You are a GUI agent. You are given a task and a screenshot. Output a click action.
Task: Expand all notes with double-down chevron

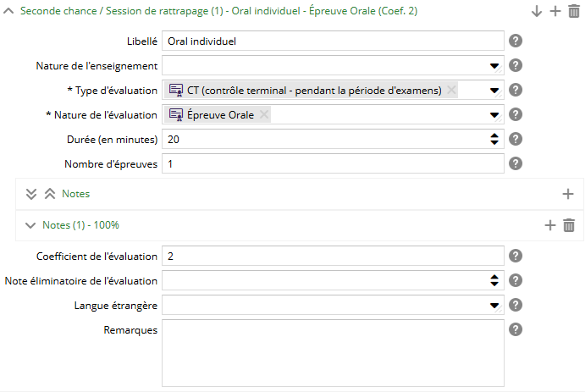pos(31,194)
